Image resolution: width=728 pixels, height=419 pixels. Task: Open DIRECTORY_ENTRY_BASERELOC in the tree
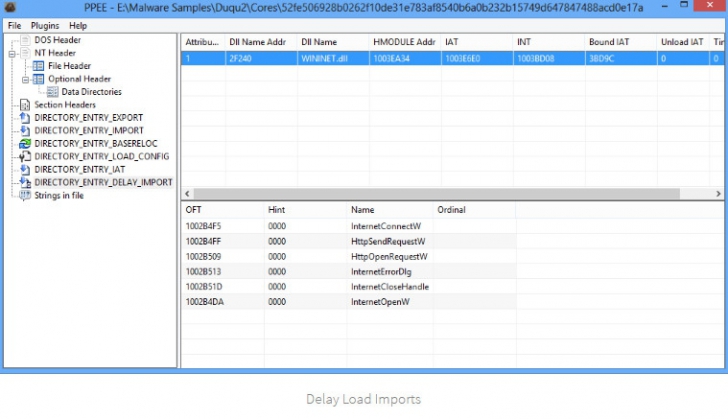(x=96, y=144)
